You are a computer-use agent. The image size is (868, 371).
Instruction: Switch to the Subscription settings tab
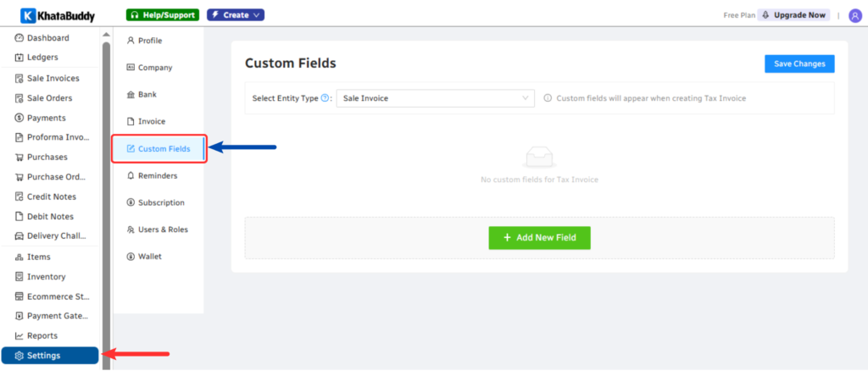point(160,202)
